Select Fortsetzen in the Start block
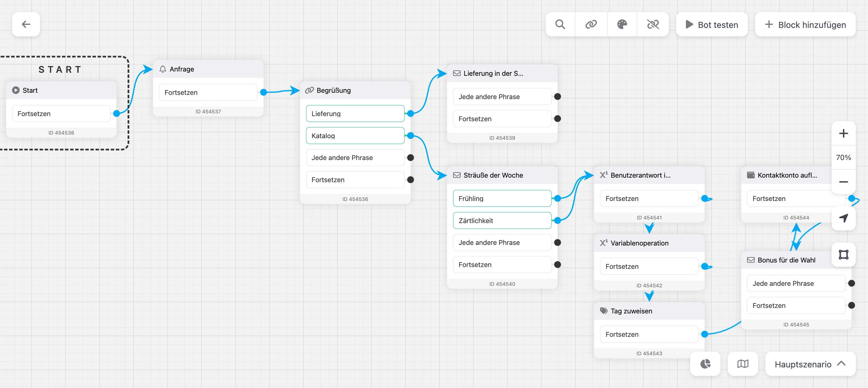 (61, 114)
